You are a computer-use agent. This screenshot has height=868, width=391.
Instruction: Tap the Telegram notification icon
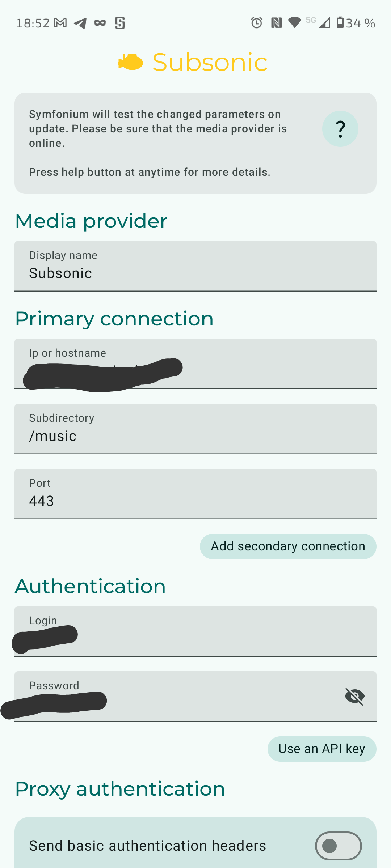click(80, 23)
